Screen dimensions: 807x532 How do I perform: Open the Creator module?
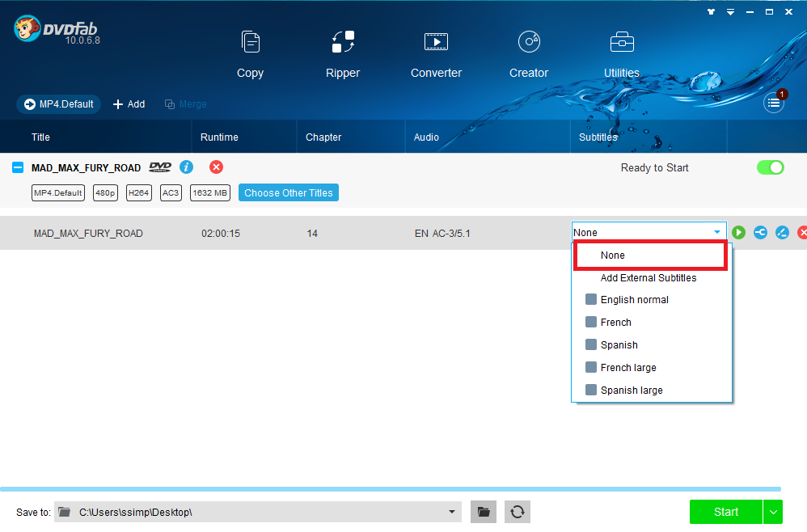[x=529, y=54]
